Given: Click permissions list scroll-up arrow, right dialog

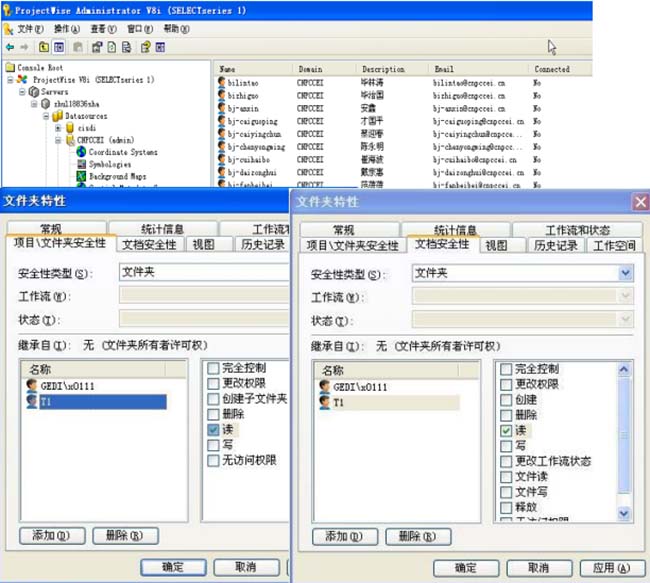Looking at the screenshot, I should [624, 369].
